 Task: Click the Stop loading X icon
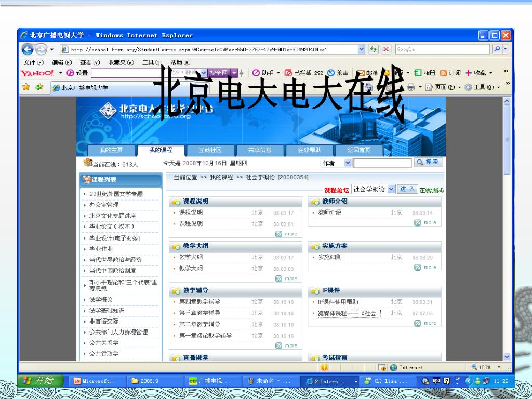pyautogui.click(x=386, y=49)
